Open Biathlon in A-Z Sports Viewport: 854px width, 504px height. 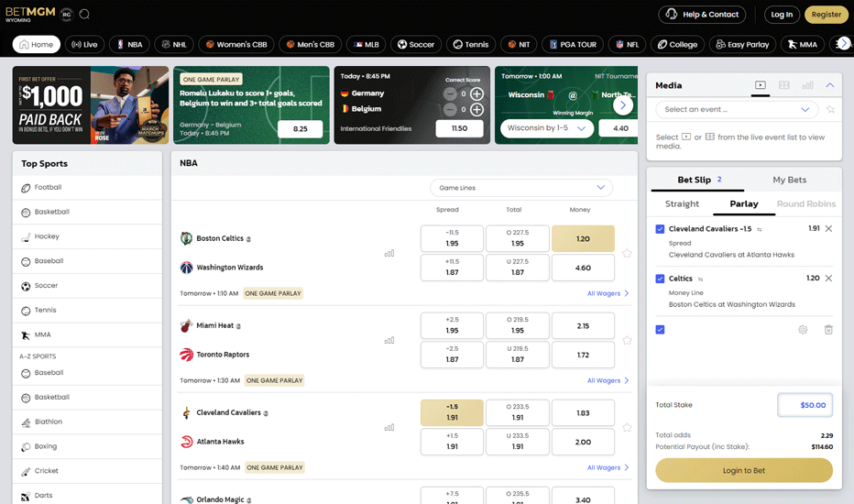(87, 422)
